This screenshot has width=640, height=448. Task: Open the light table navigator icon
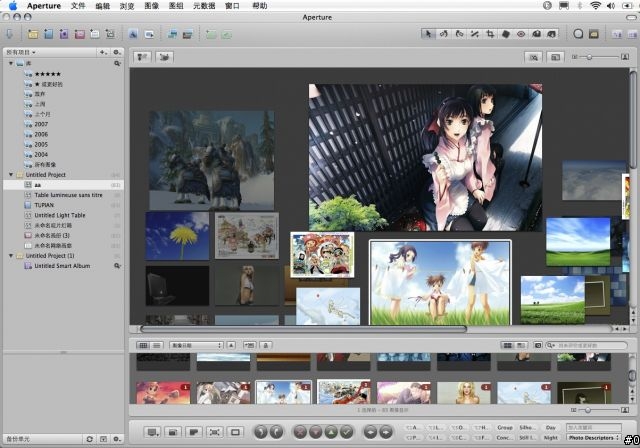click(594, 34)
